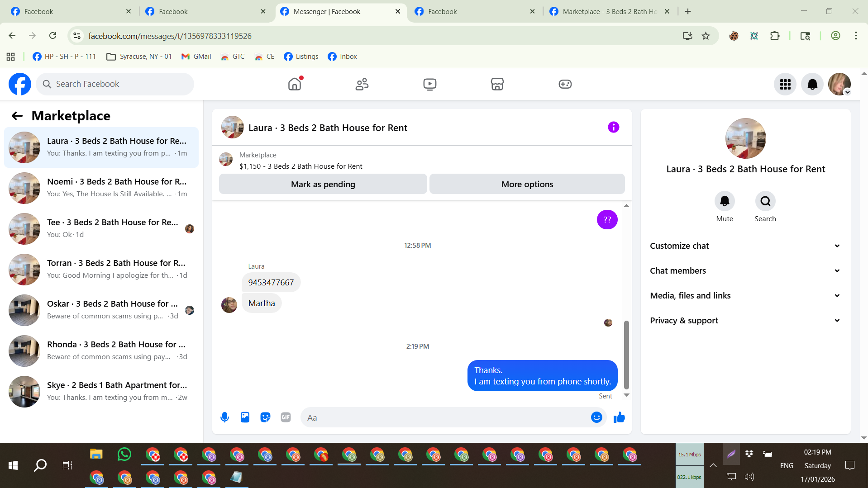Viewport: 868px width, 488px height.
Task: Open the Video (Watch) icon
Action: 429,84
